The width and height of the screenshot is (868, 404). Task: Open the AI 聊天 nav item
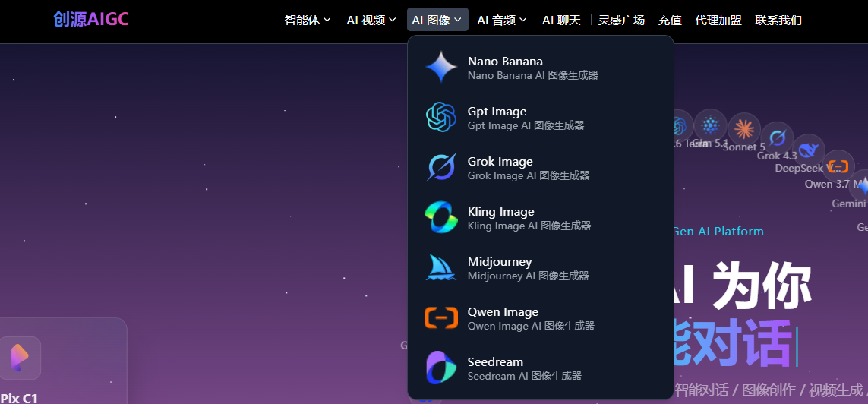(561, 21)
